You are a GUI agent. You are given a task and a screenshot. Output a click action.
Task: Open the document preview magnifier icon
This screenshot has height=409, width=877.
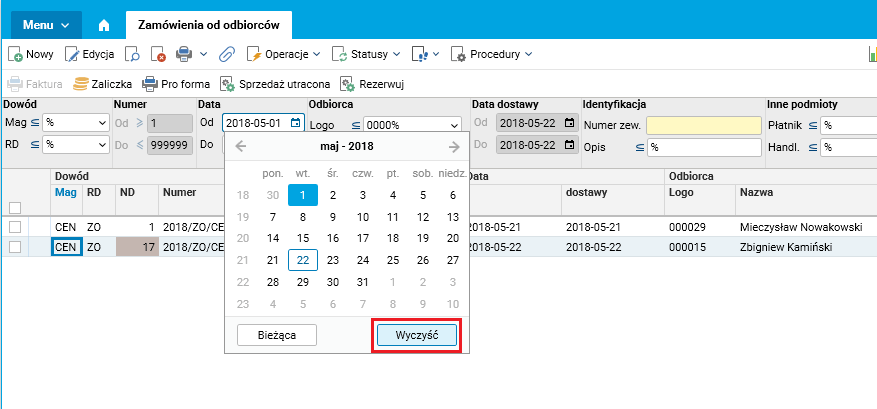(x=133, y=54)
